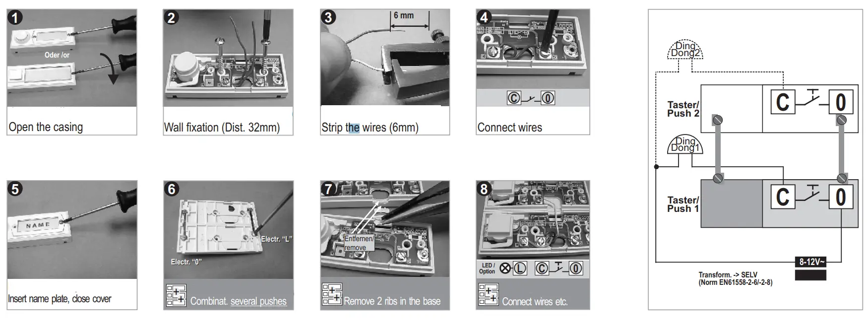
Task: Click the combination icon beside 'Remove 2 ribs'
Action: tap(332, 294)
